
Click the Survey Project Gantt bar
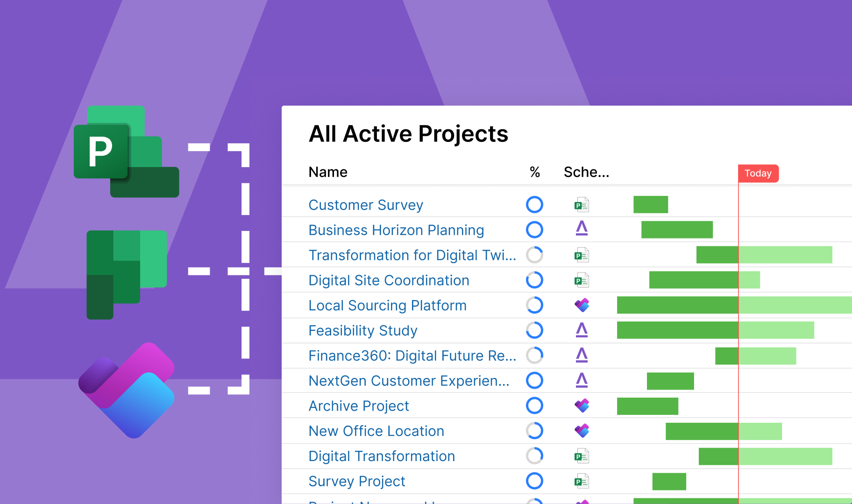click(x=669, y=481)
